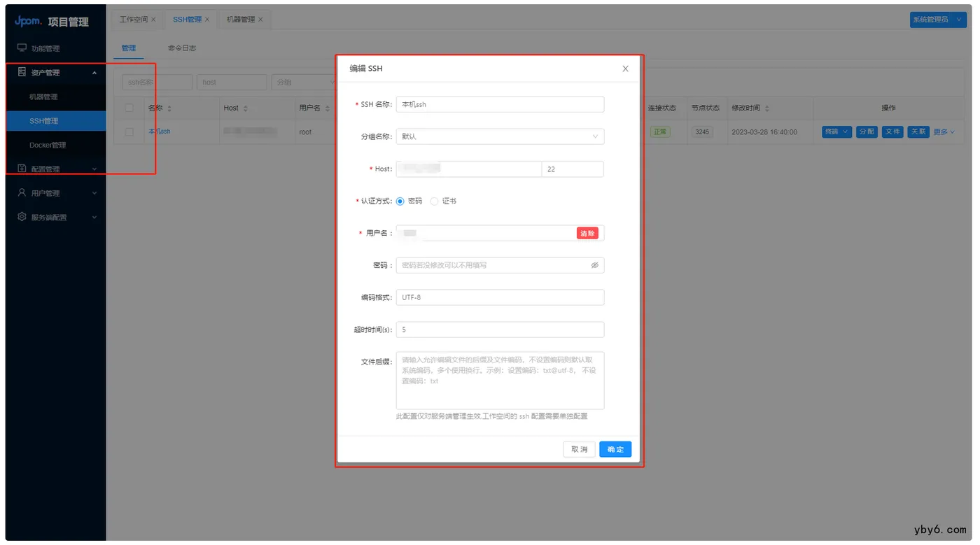Switch to the 工作空间 tab
The height and width of the screenshot is (545, 980).
pyautogui.click(x=134, y=20)
